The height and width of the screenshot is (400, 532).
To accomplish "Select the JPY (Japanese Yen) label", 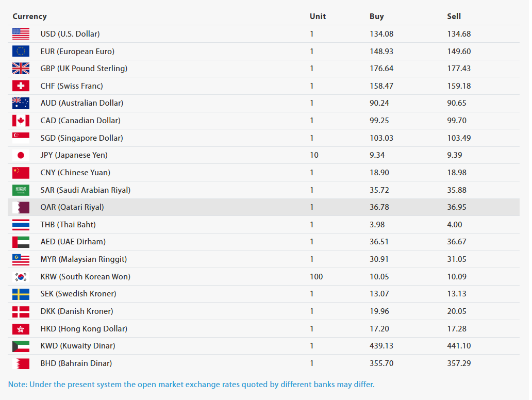I will [74, 155].
